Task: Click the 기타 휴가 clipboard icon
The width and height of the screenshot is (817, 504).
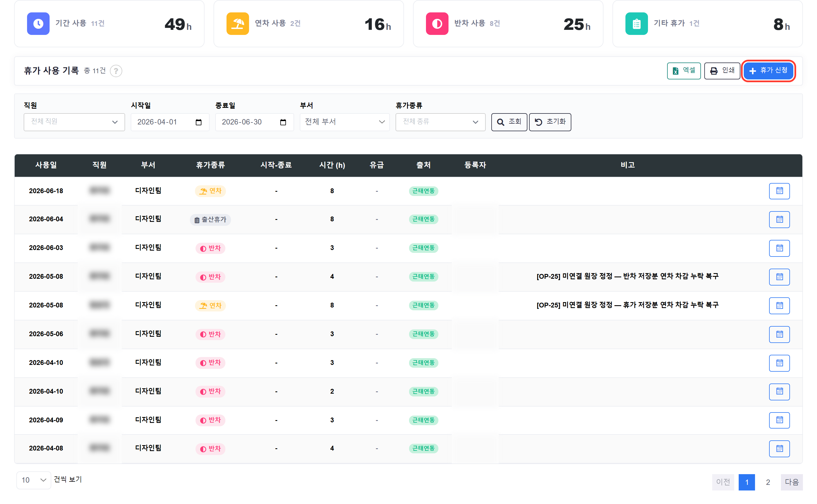Action: 636,24
